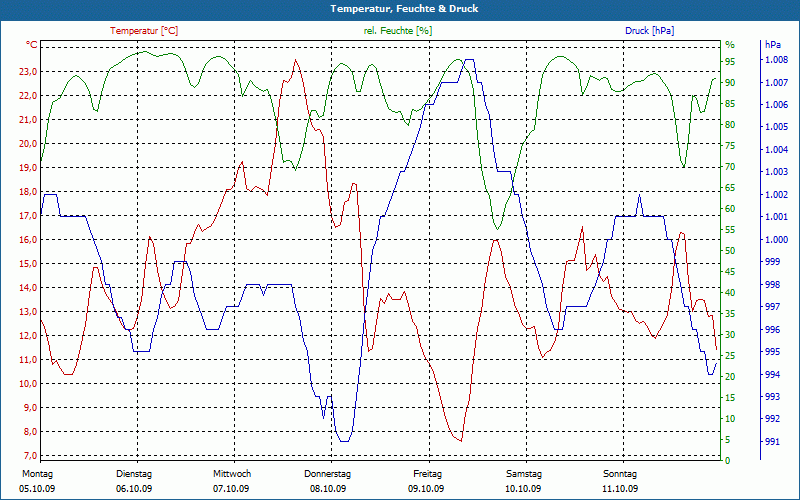The image size is (800, 500).
Task: Click the '19,0' temperature axis value
Action: click(x=28, y=168)
